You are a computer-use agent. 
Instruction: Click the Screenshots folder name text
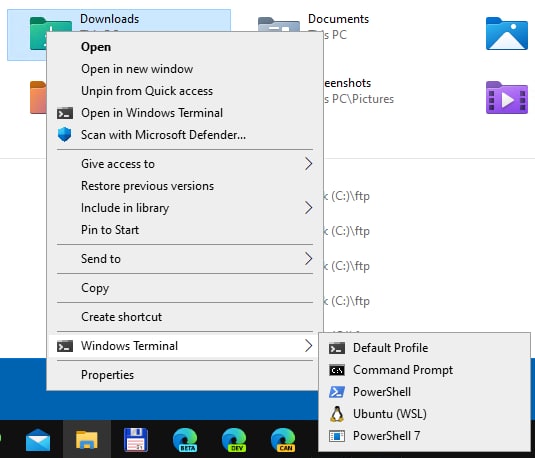[347, 83]
